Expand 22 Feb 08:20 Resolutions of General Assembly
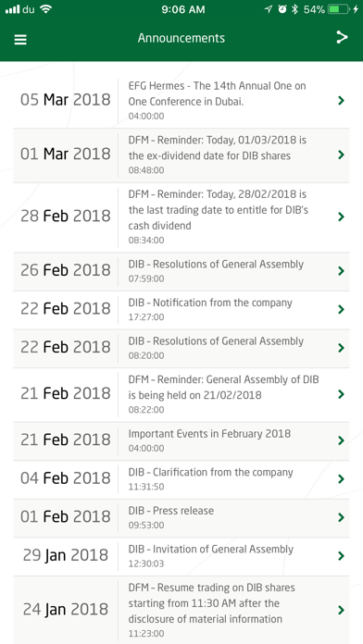The height and width of the screenshot is (644, 363). [341, 348]
